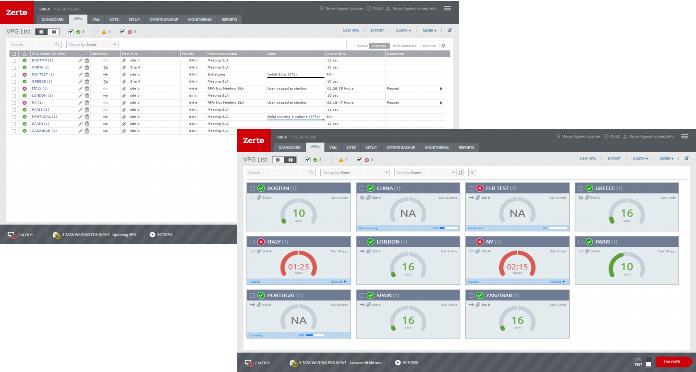Click the Actions play icon in back window footer
696x372 pixels.
coord(152,234)
